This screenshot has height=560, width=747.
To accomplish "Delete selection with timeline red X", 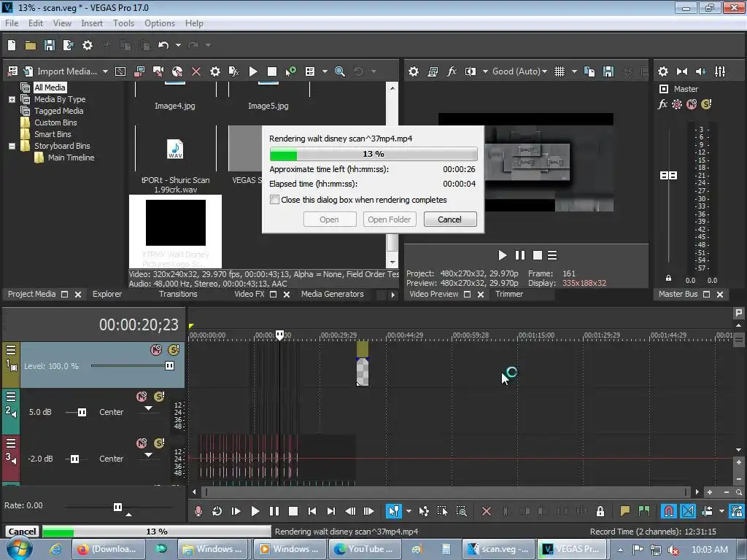I will point(486,511).
